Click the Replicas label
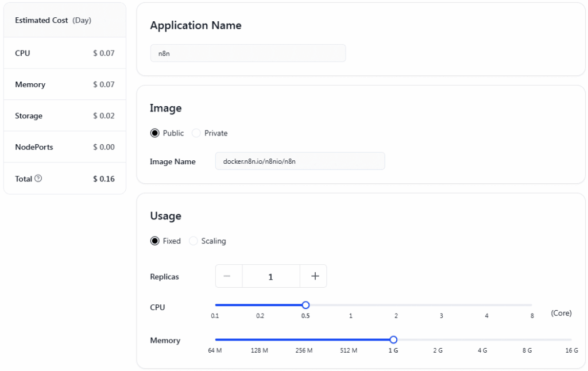The height and width of the screenshot is (371, 588). [164, 277]
